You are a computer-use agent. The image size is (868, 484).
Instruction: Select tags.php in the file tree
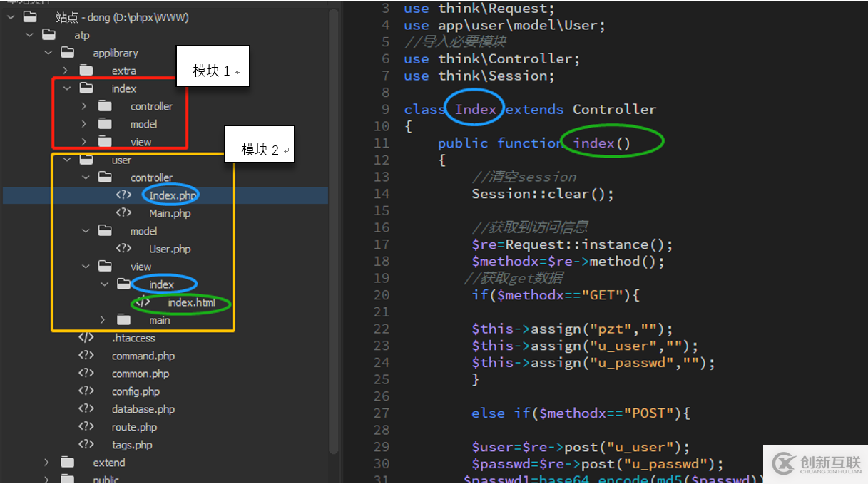click(x=132, y=445)
